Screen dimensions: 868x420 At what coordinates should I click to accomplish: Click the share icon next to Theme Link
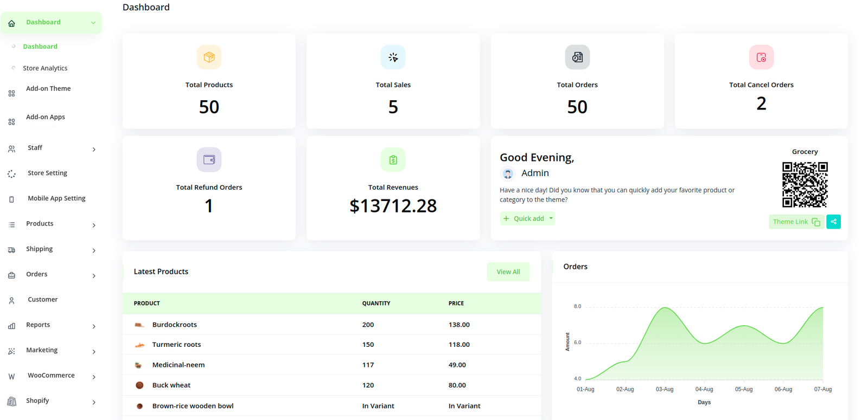click(833, 222)
